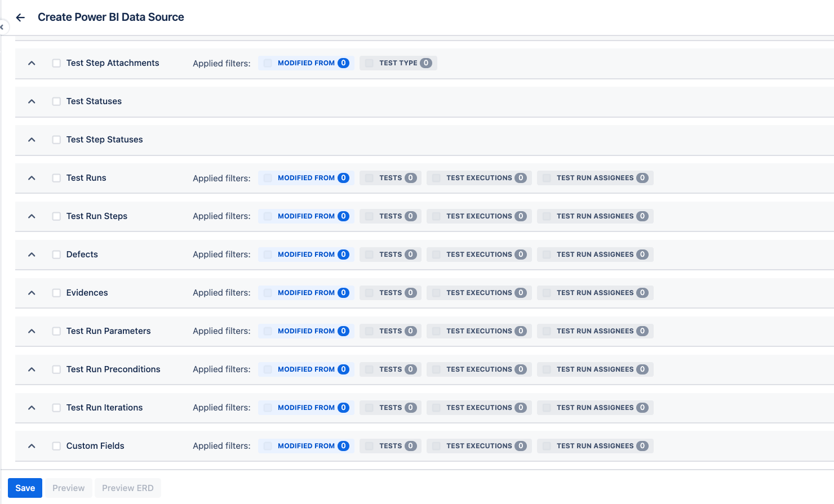Collapse the Test Statuses section

pos(31,101)
